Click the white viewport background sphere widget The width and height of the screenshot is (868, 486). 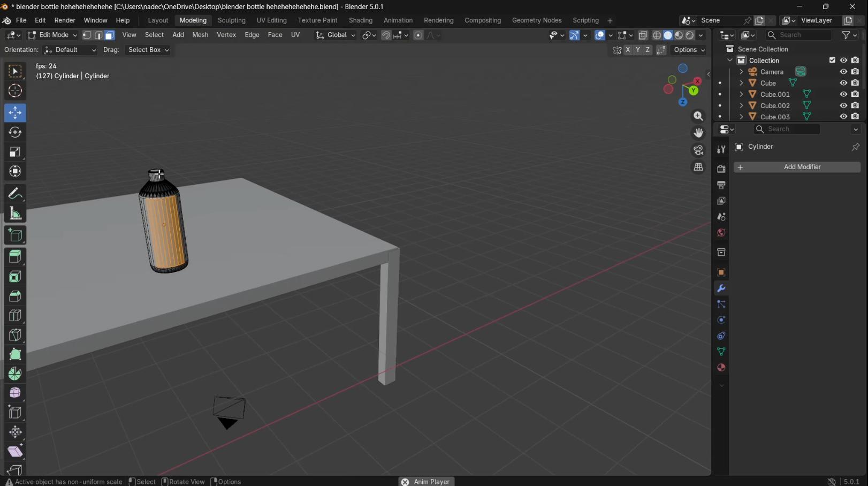click(x=668, y=35)
